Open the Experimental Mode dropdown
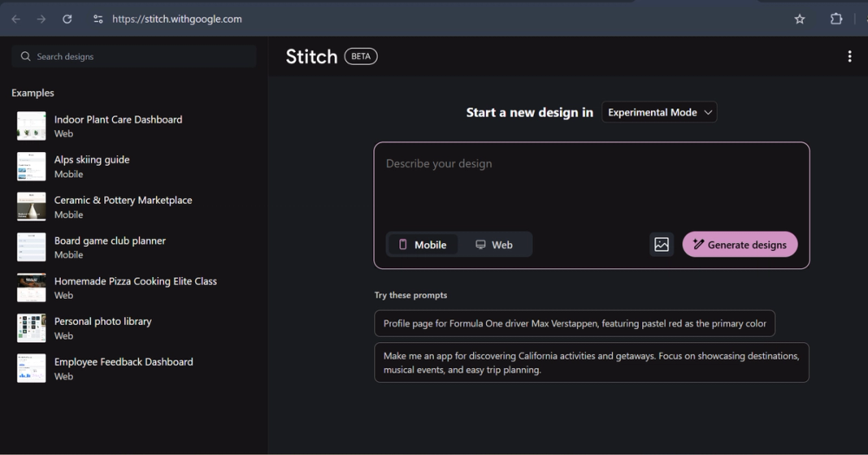Image resolution: width=868 pixels, height=455 pixels. pyautogui.click(x=659, y=112)
